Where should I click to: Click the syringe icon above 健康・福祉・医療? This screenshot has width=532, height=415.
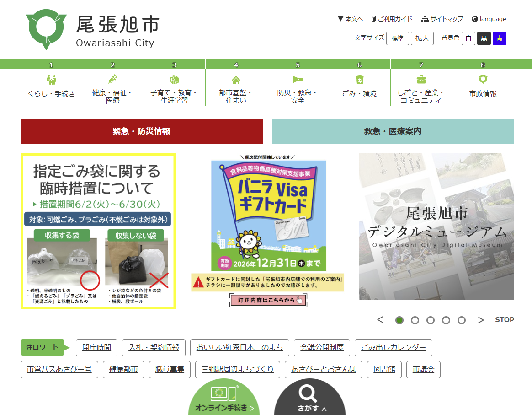[x=112, y=80]
